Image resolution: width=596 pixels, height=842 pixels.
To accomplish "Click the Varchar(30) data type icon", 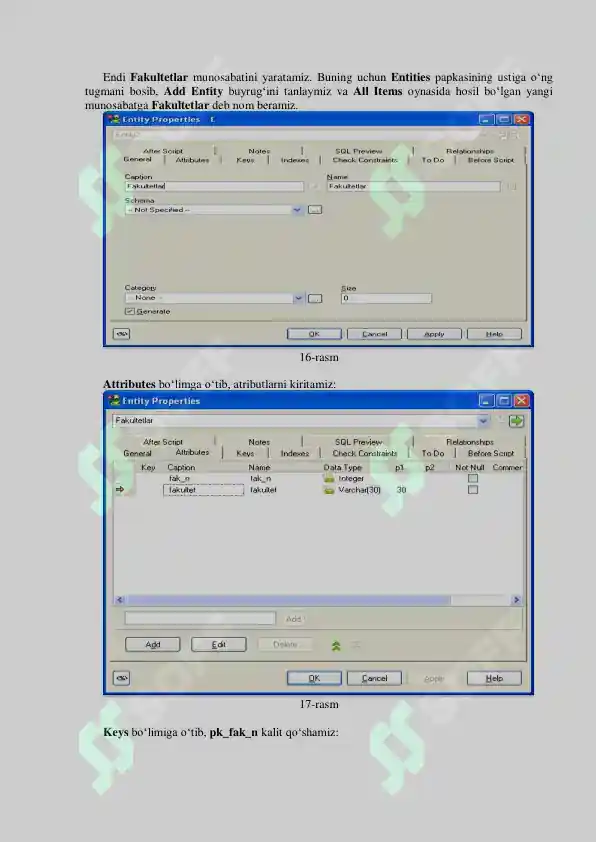I will point(329,490).
